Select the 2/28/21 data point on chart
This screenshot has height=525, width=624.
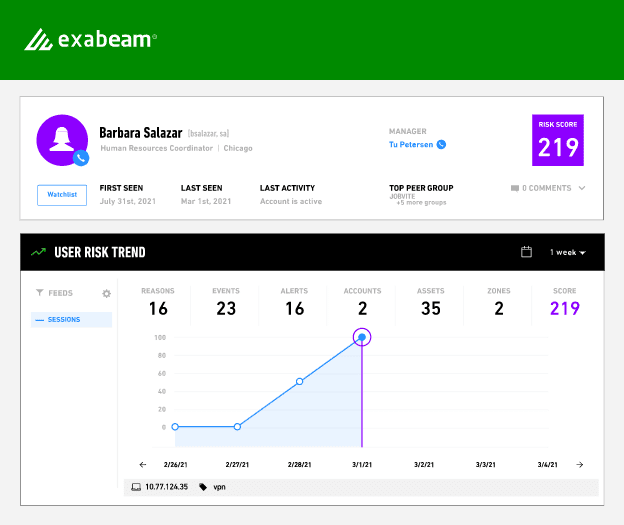tap(300, 381)
